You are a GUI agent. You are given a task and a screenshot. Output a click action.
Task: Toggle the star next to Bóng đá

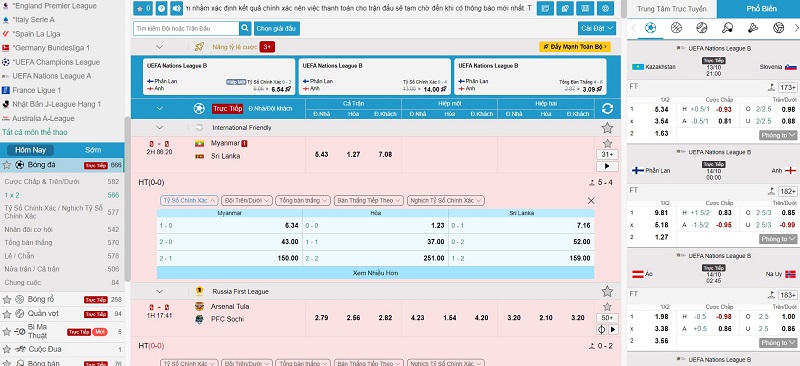[x=7, y=165]
